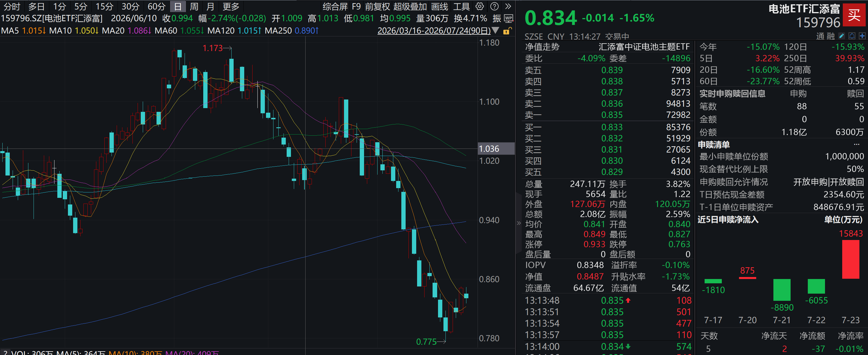Click the 1.036 price axis marker
Viewport: 868px width, 355px height.
[x=496, y=149]
